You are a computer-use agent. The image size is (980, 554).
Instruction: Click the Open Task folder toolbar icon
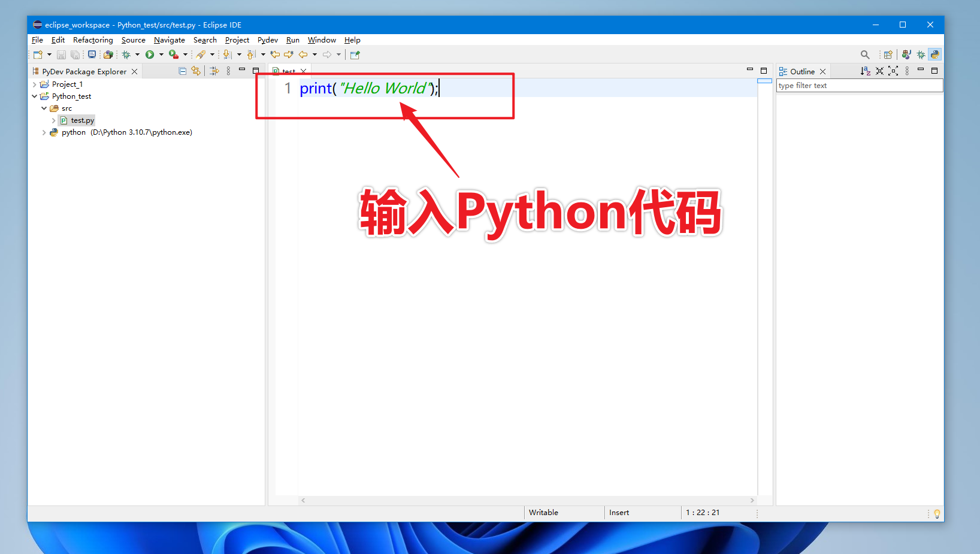tap(108, 55)
